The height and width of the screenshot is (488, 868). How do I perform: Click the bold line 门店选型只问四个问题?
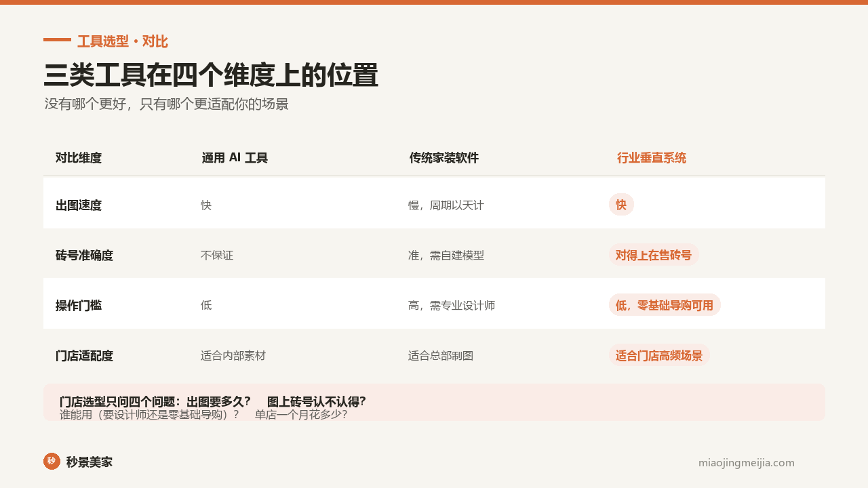[213, 401]
